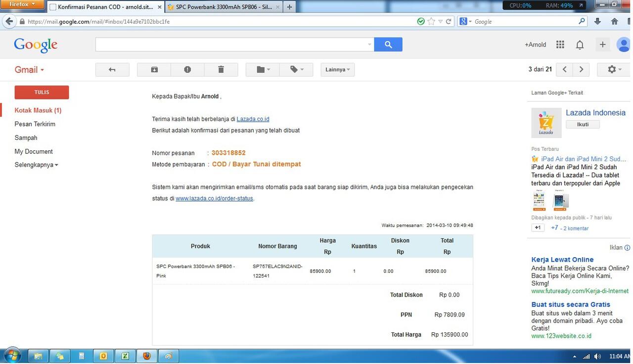Open Firefox from the taskbar
Screen dimensions: 633x364
(147, 356)
